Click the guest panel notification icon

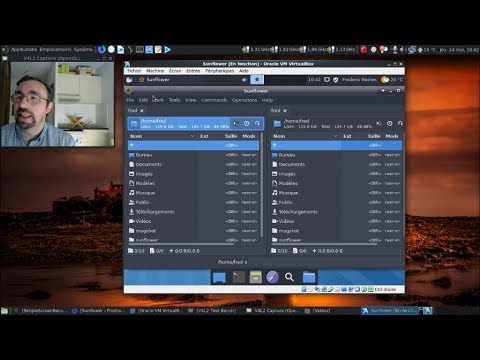coord(327,80)
